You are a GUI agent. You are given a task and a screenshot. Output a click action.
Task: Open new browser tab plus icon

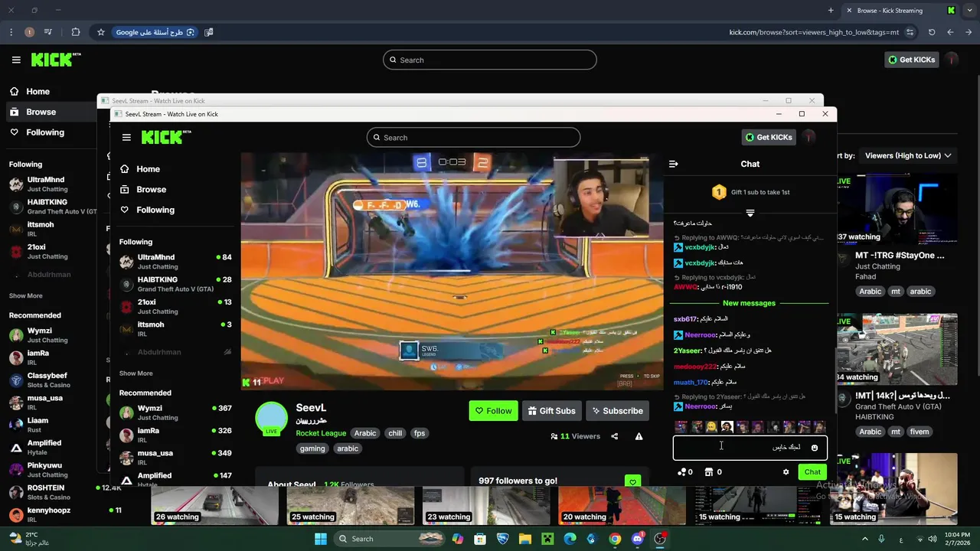(x=831, y=11)
